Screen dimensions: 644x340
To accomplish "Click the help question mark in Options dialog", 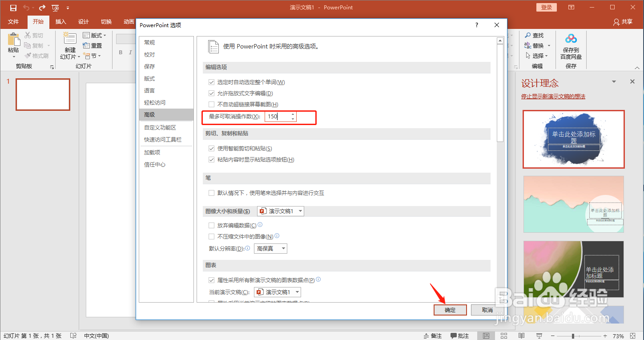I will (477, 25).
